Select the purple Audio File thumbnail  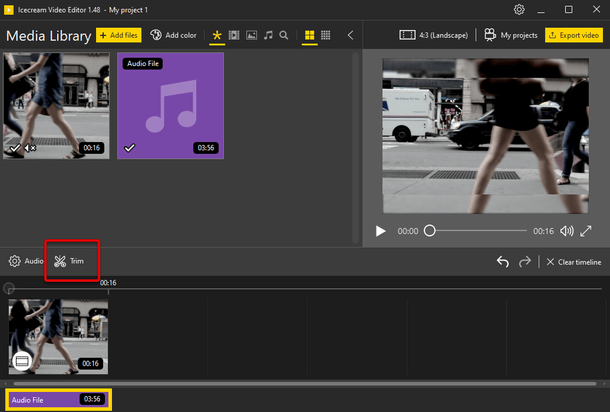point(170,106)
